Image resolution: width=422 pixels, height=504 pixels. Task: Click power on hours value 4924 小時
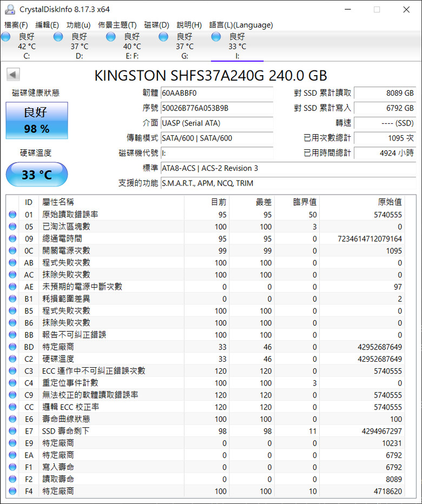(x=385, y=153)
